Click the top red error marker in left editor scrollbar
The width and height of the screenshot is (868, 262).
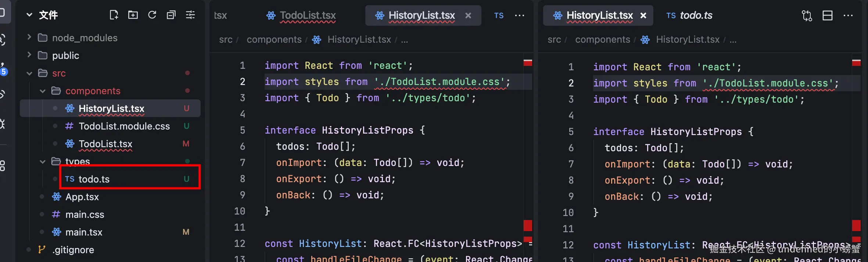(528, 63)
